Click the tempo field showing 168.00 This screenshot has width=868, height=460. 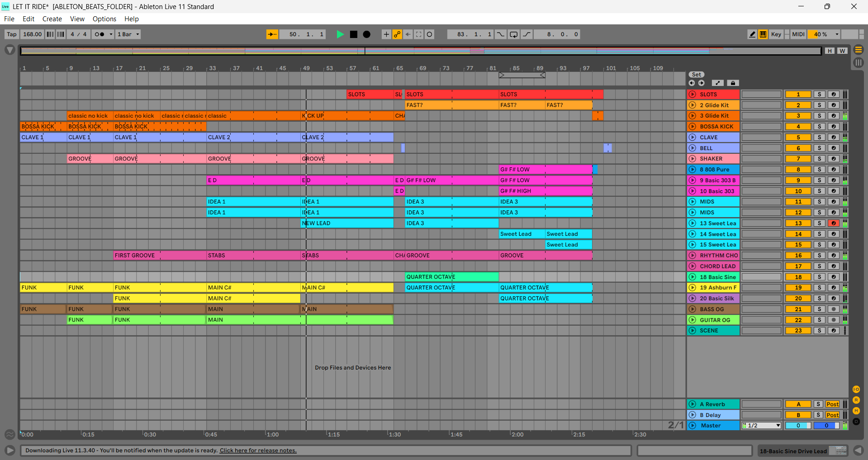pos(32,34)
